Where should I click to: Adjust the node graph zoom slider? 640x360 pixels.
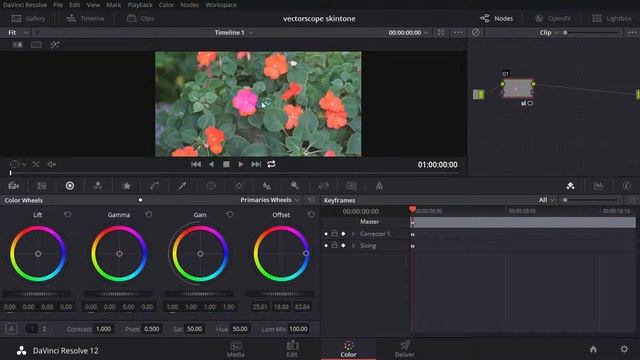[x=592, y=32]
